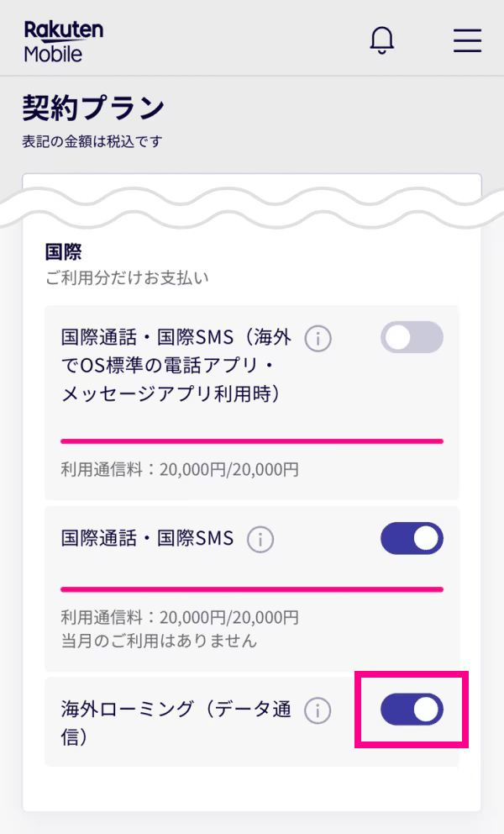Screen dimensions: 504x834
Task: Disable the 国際通話・国際SMS switch
Action: point(411,539)
